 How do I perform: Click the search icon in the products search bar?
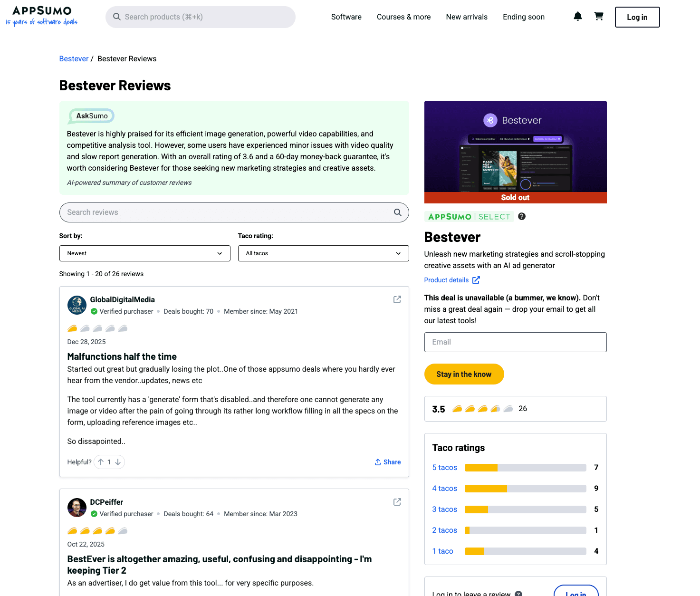[117, 17]
